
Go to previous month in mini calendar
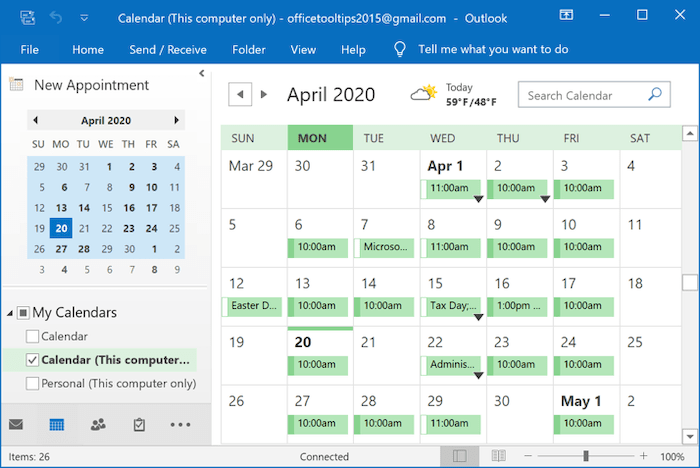click(x=36, y=120)
